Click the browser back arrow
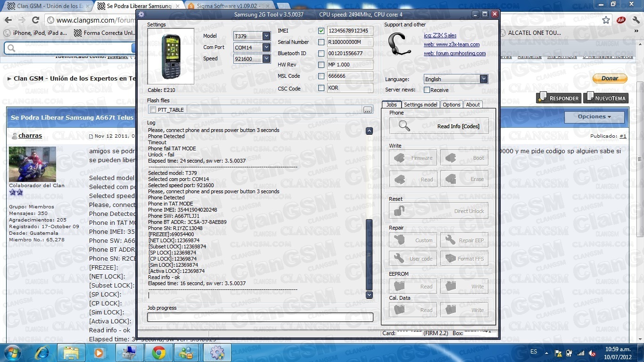 (8, 20)
